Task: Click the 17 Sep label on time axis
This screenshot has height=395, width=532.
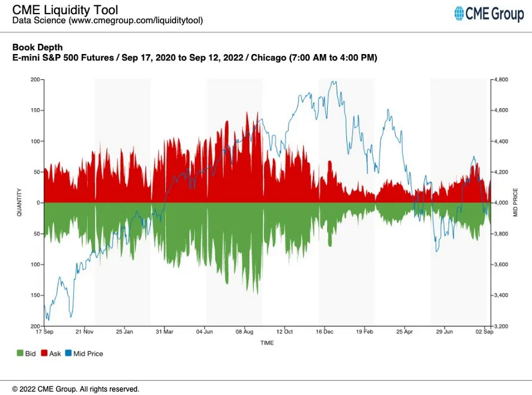Action: pyautogui.click(x=44, y=331)
